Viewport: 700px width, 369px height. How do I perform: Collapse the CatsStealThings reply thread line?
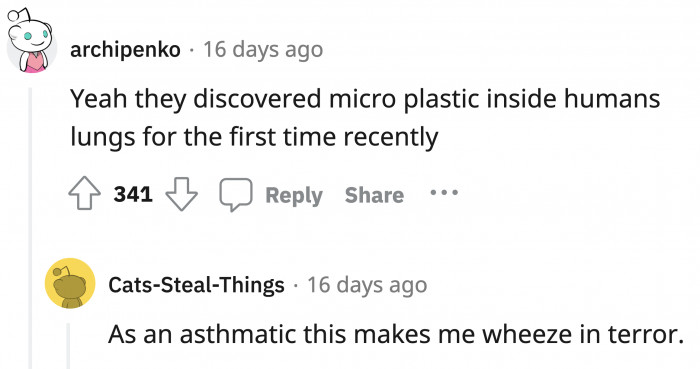click(x=68, y=346)
